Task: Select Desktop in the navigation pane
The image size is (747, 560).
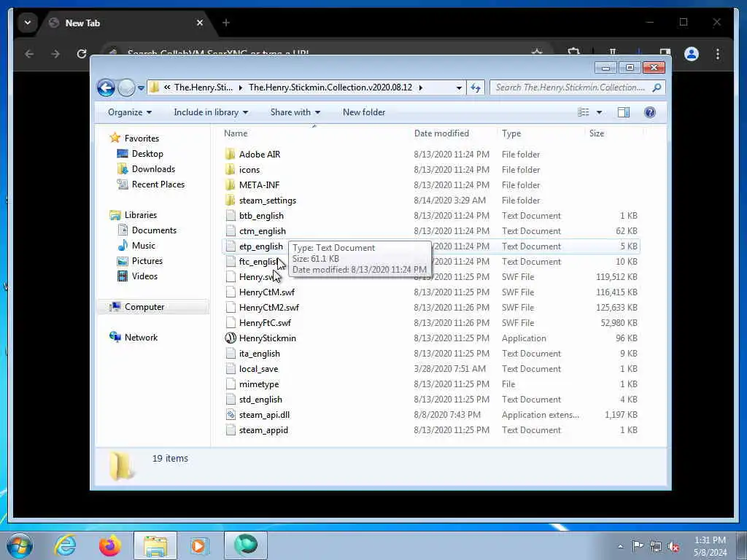Action: [147, 154]
